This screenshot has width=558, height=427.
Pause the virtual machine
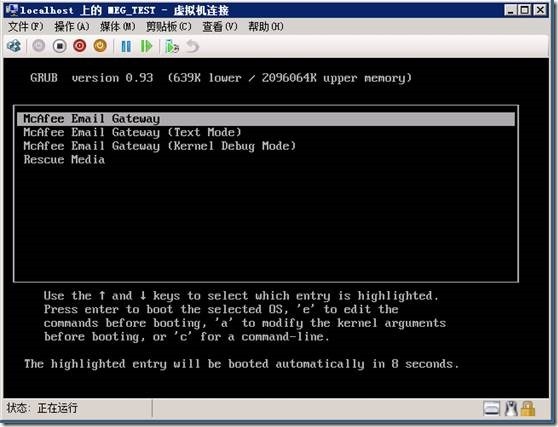[x=126, y=46]
